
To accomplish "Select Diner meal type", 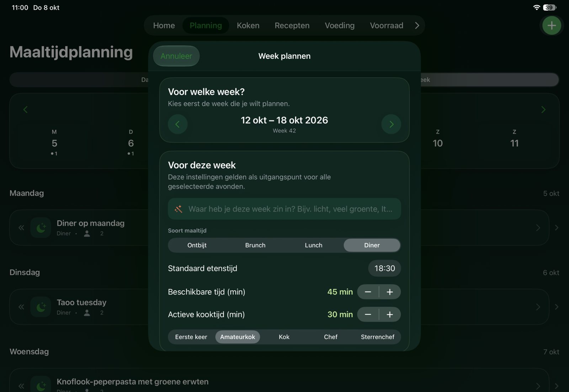I will (x=372, y=245).
